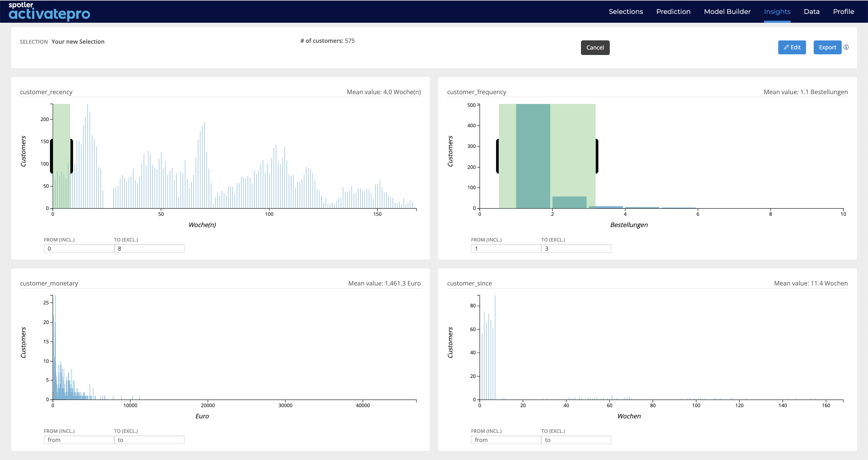
Task: Click the customer_recency TO field showing 8
Action: (149, 248)
